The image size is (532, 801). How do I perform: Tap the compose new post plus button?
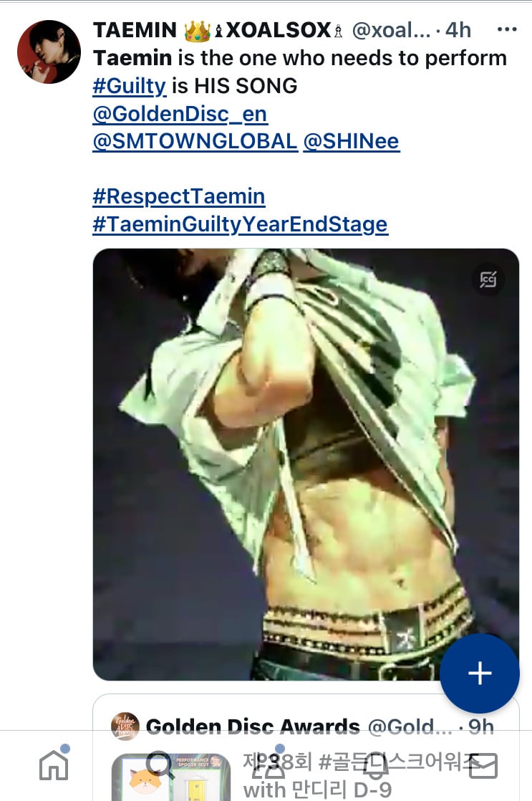click(480, 673)
